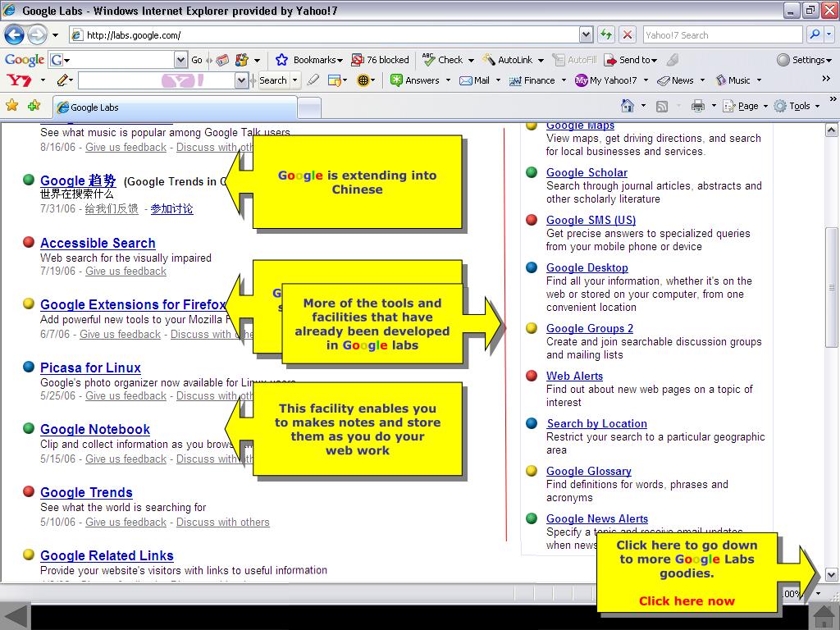The height and width of the screenshot is (630, 840).
Task: Click the green Refresh page icon
Action: (x=606, y=34)
